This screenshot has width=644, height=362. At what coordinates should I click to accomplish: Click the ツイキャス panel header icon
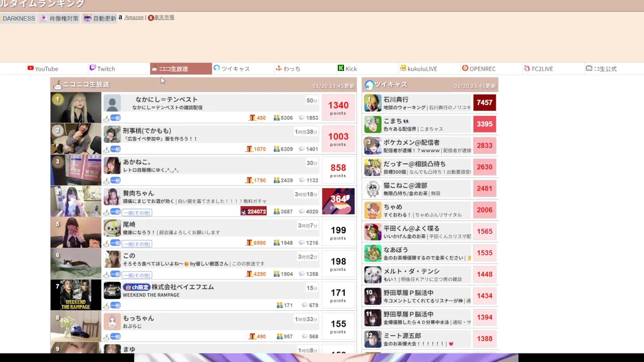pos(369,85)
